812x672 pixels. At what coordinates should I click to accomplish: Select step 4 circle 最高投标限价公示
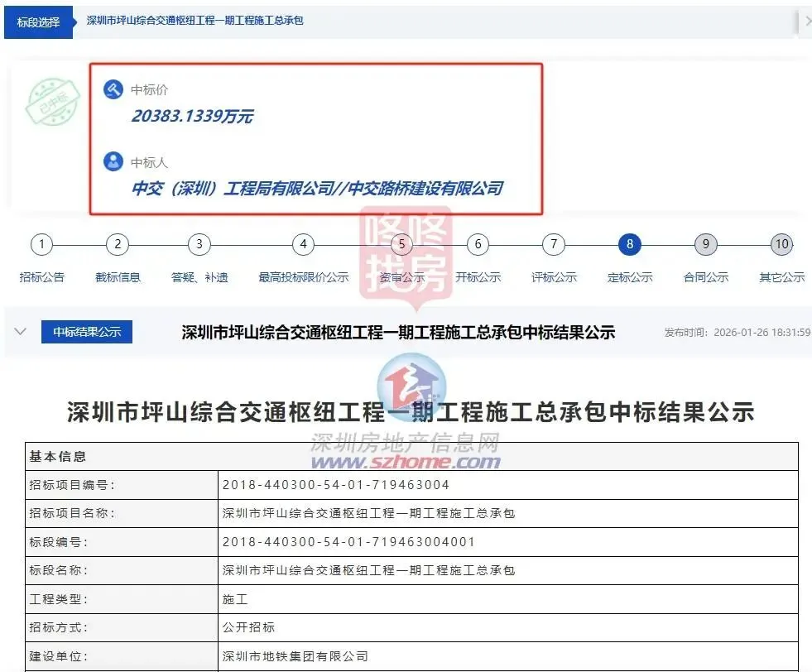[x=304, y=244]
